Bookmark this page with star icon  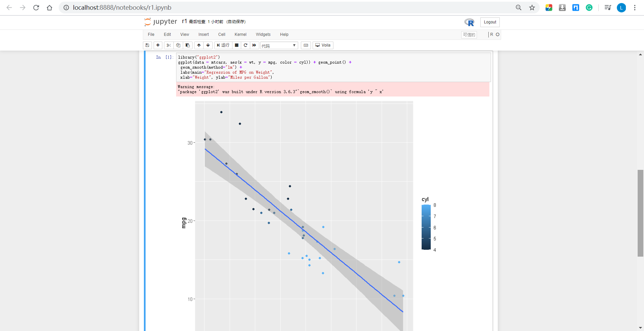tap(532, 7)
